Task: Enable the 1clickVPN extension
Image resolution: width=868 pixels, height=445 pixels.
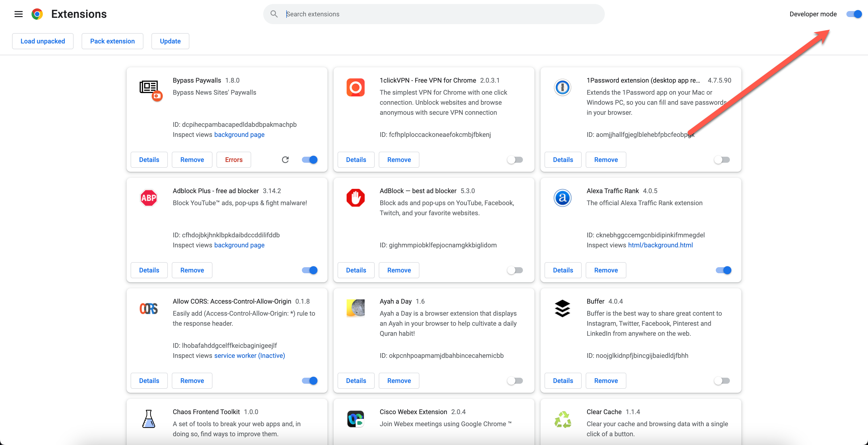Action: tap(515, 160)
